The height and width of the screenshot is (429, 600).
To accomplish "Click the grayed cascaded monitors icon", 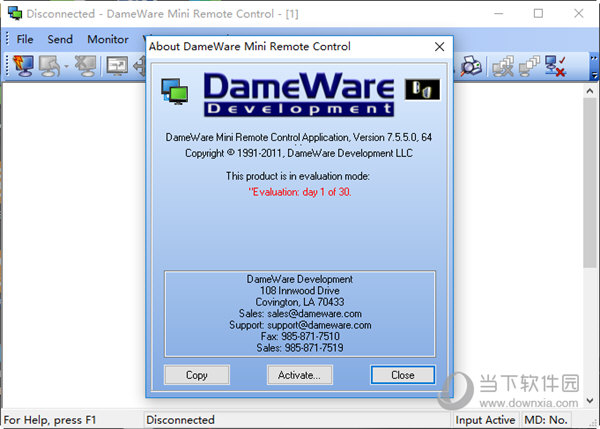I will point(529,66).
